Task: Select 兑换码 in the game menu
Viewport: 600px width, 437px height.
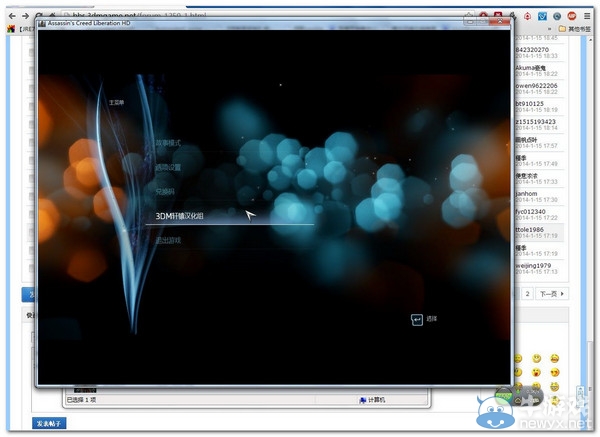Action: coord(165,191)
